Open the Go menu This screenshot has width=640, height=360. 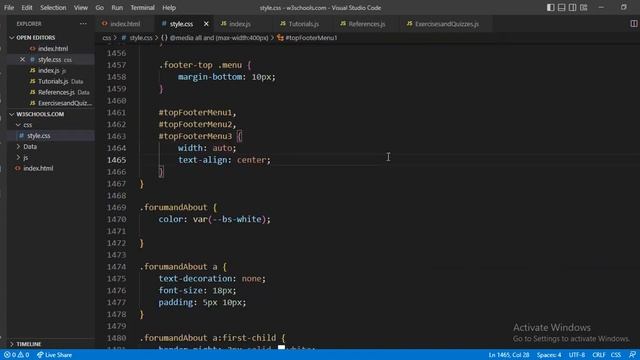pos(100,7)
